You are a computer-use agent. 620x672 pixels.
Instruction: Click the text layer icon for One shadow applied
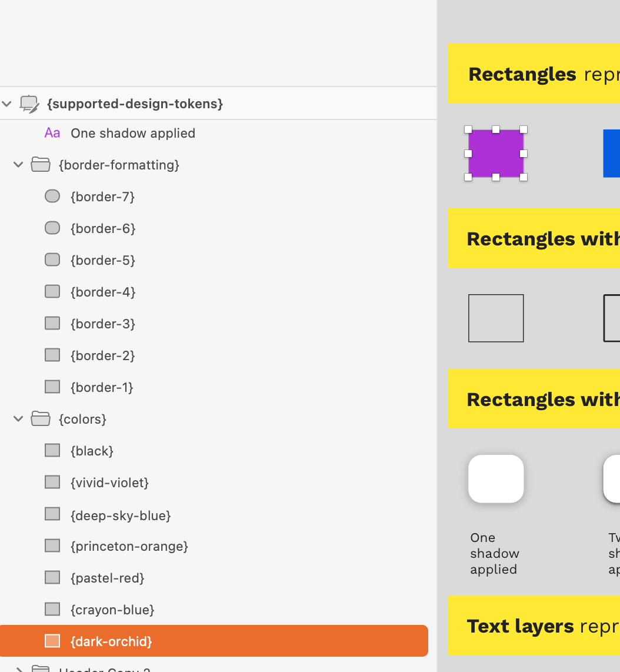coord(52,133)
